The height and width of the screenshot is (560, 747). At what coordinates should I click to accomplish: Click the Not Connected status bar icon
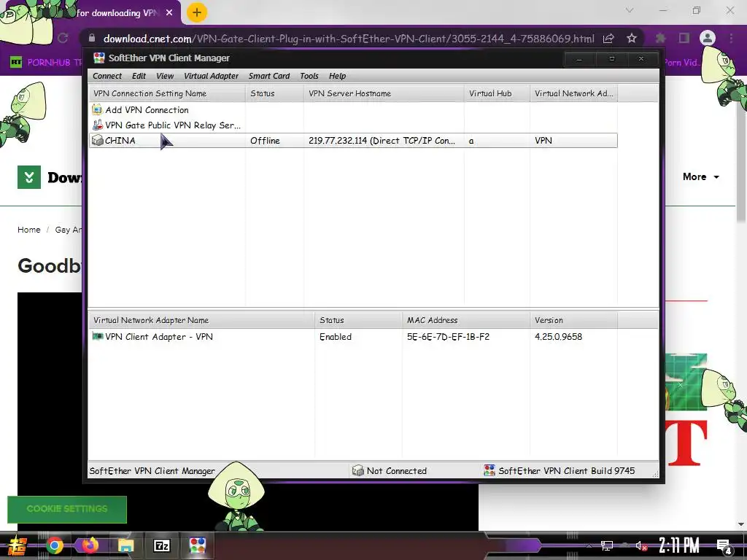pyautogui.click(x=357, y=470)
